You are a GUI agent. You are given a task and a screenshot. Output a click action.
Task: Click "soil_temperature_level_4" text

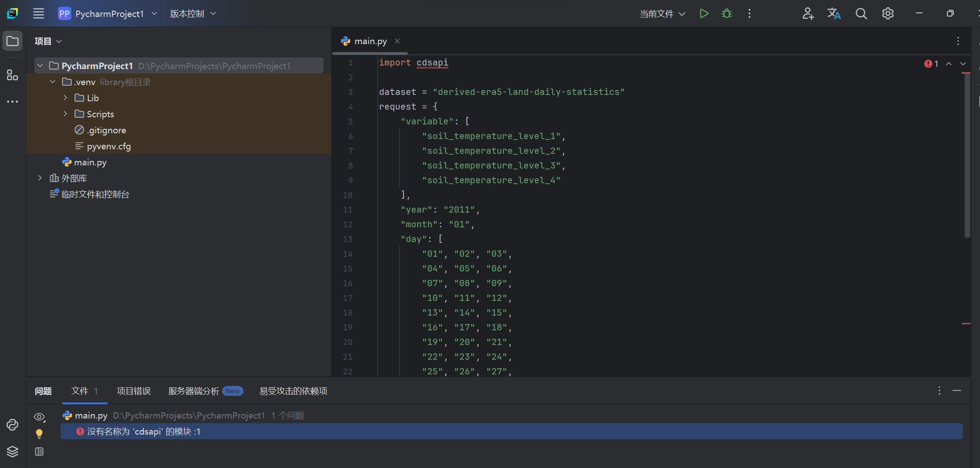[x=491, y=180]
